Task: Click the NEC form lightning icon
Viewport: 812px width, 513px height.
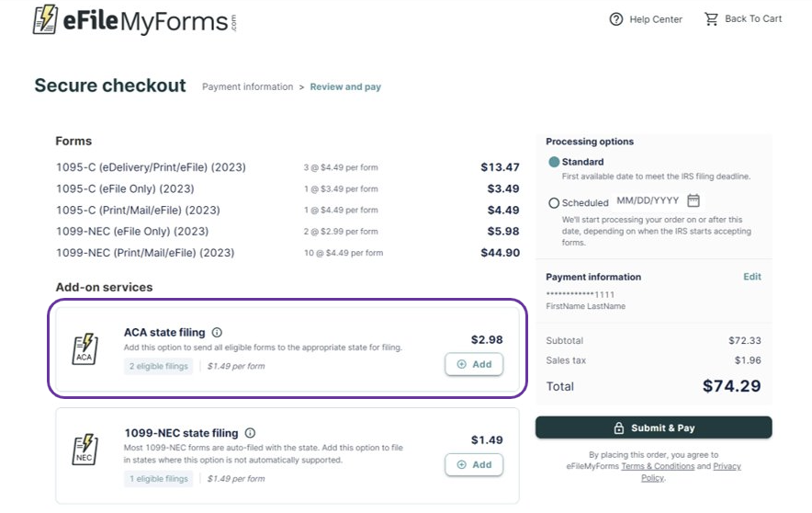Action: click(85, 449)
